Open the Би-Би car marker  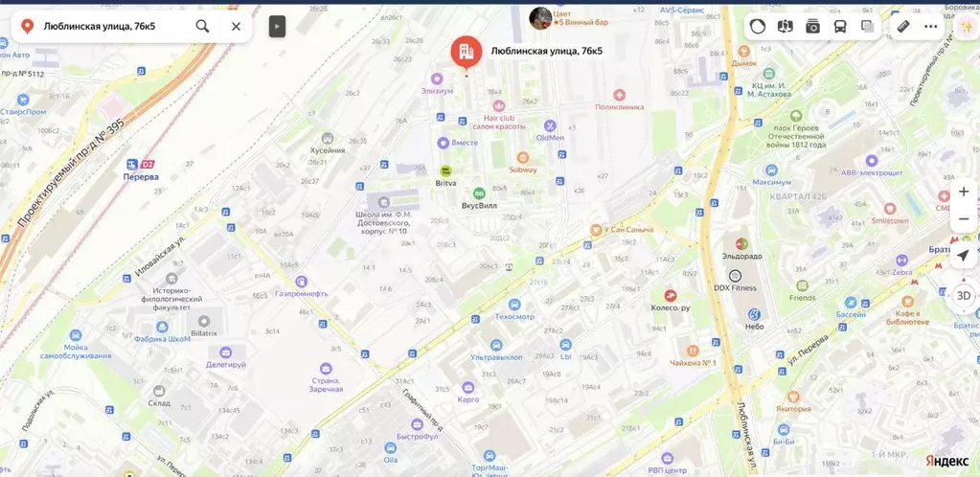pos(784,429)
